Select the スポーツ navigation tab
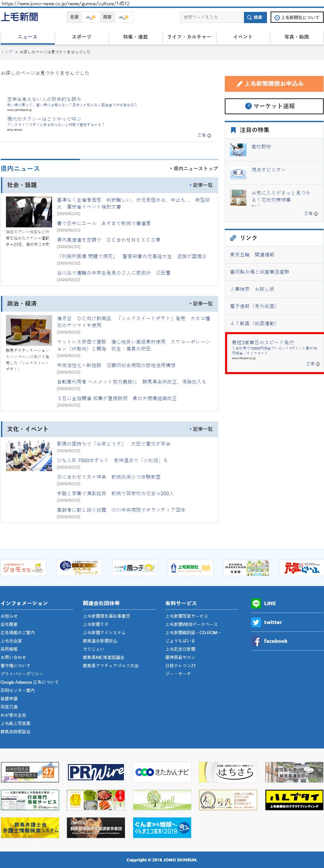 81,37
